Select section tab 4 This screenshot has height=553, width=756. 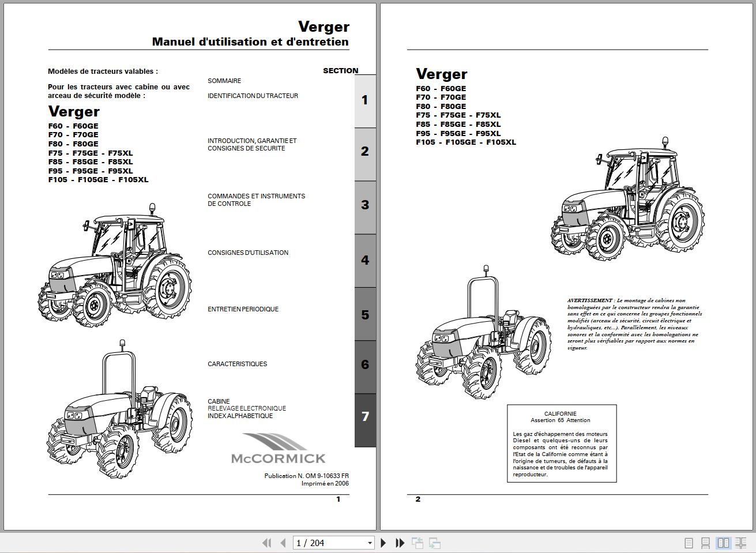365,260
